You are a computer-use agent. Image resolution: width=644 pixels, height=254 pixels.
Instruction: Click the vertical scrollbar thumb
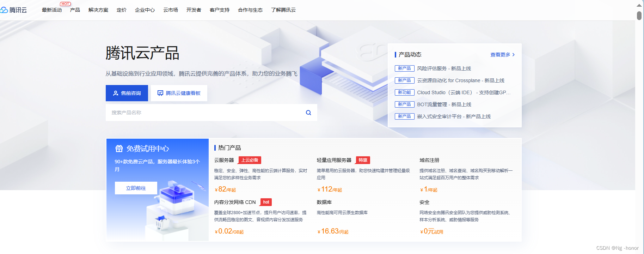pyautogui.click(x=639, y=16)
